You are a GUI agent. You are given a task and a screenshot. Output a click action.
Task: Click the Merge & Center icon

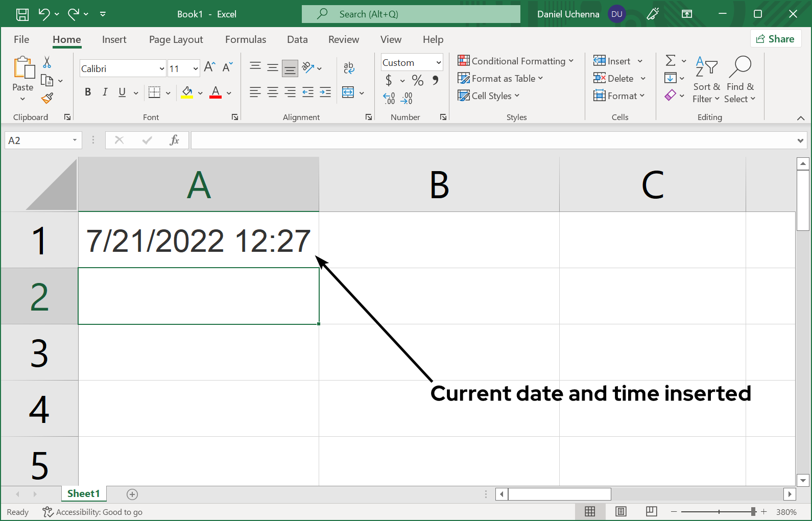[348, 92]
